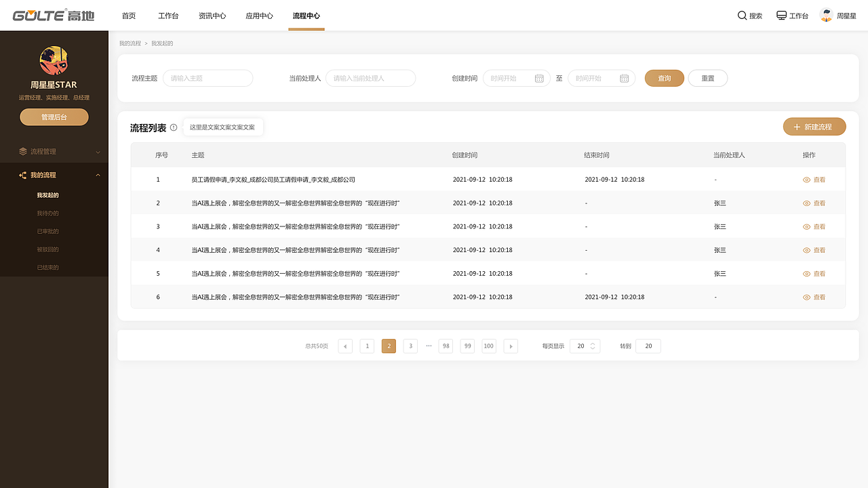Open 已结束的 in the sidebar
The image size is (868, 488).
tap(47, 268)
